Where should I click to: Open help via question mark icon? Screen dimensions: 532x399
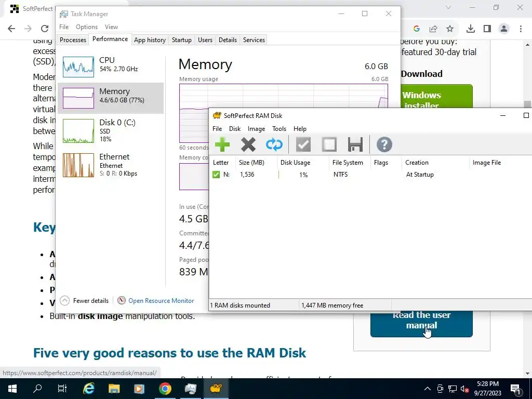(384, 144)
